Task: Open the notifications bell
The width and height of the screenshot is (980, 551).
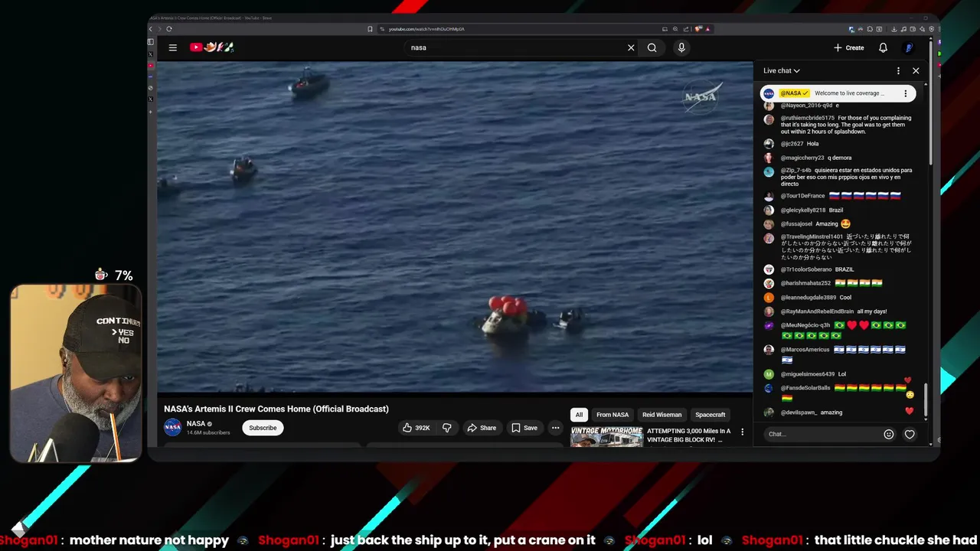Action: (883, 47)
